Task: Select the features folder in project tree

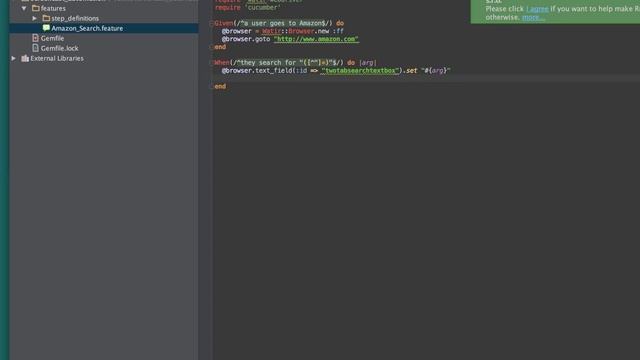Action: (x=53, y=8)
